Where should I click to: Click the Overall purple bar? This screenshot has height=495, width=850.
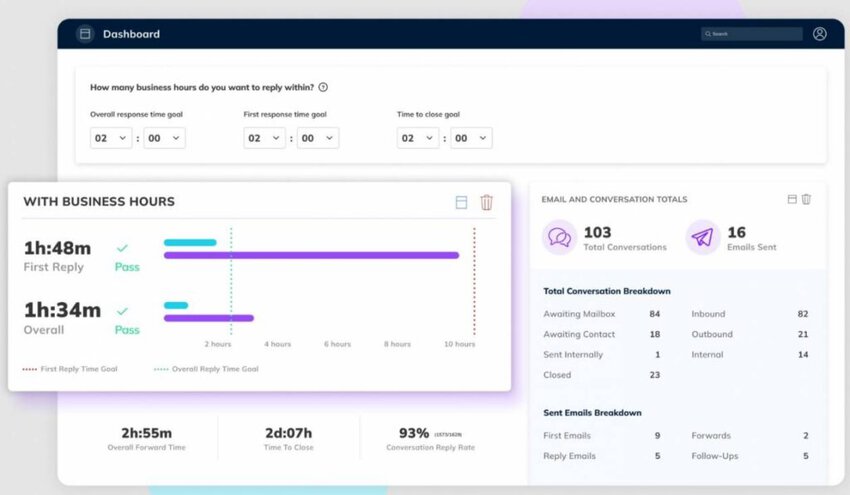(x=209, y=318)
